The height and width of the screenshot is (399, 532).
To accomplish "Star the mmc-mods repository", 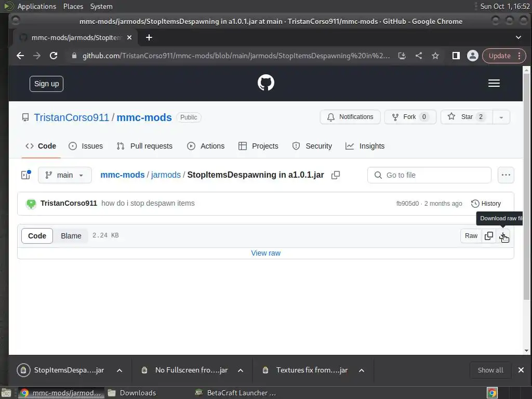I will (x=467, y=117).
